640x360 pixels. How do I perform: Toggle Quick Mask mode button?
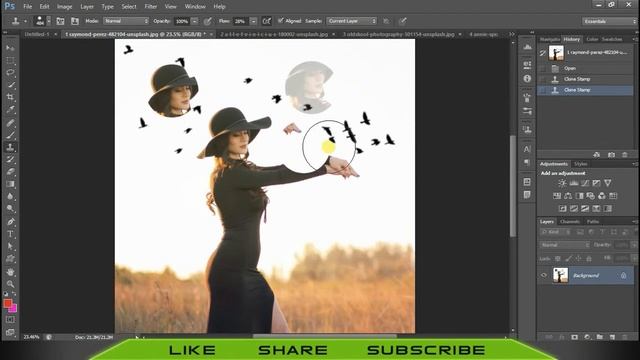pos(10,320)
